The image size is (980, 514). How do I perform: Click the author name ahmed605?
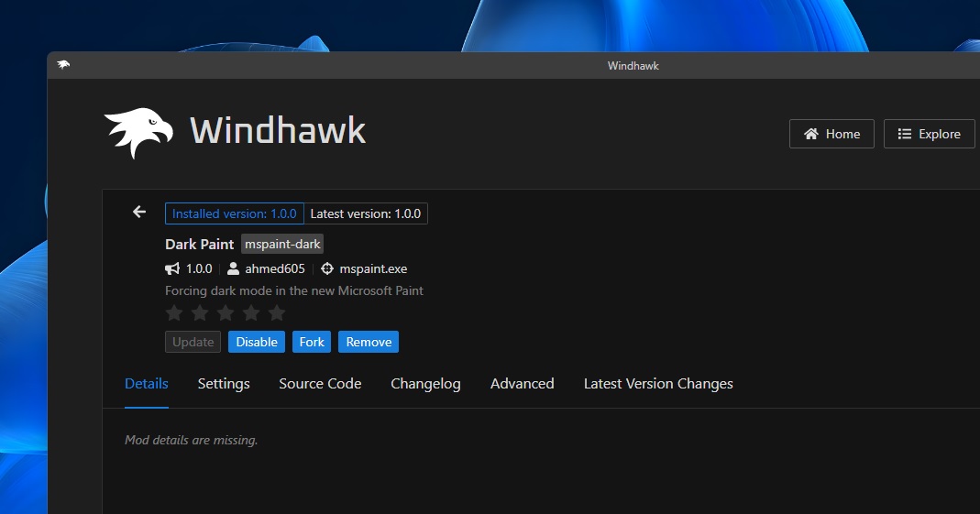pos(275,269)
